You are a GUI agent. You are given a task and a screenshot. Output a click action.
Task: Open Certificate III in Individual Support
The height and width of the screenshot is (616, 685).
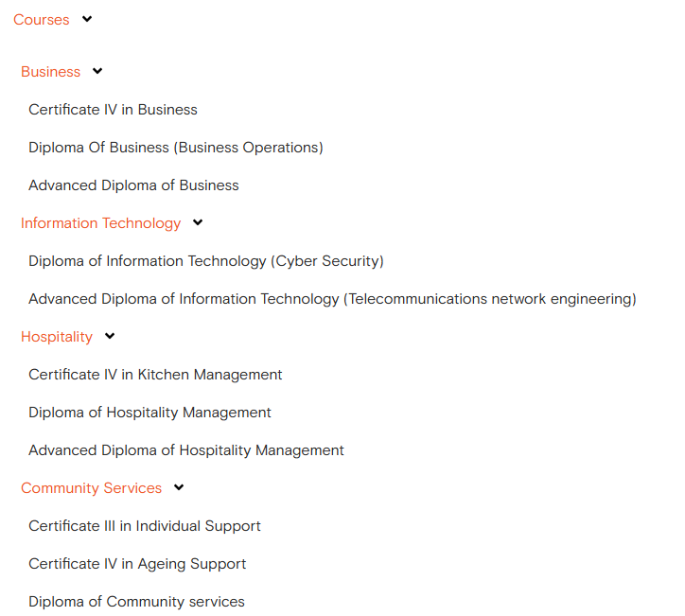pos(145,526)
